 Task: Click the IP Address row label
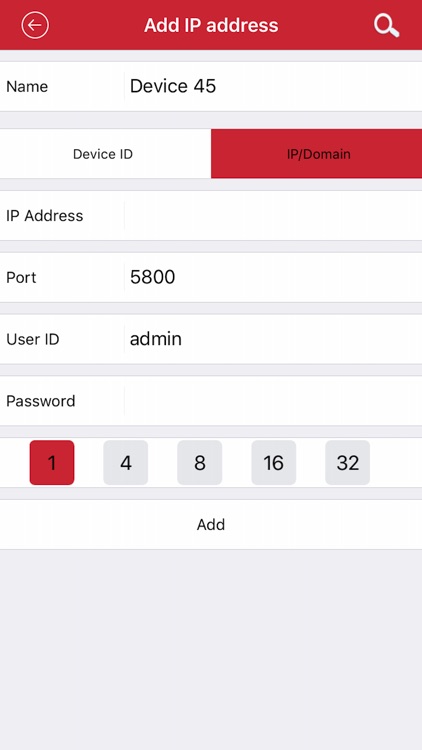[44, 216]
